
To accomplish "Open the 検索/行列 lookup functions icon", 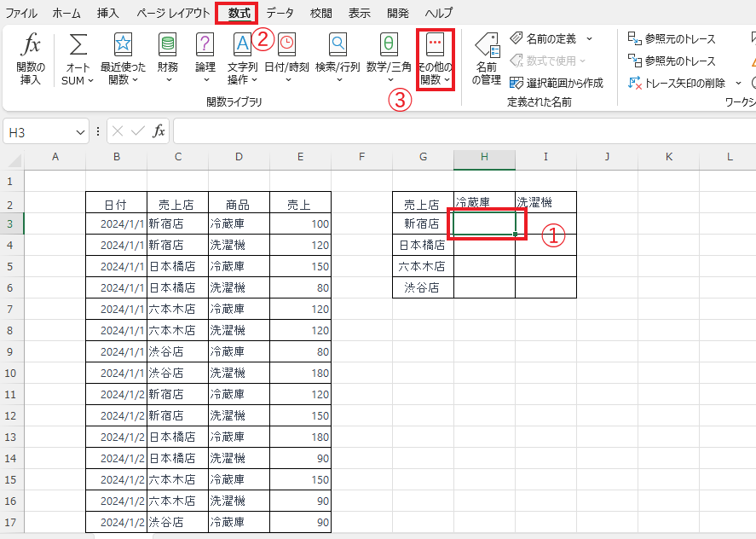I will click(338, 44).
